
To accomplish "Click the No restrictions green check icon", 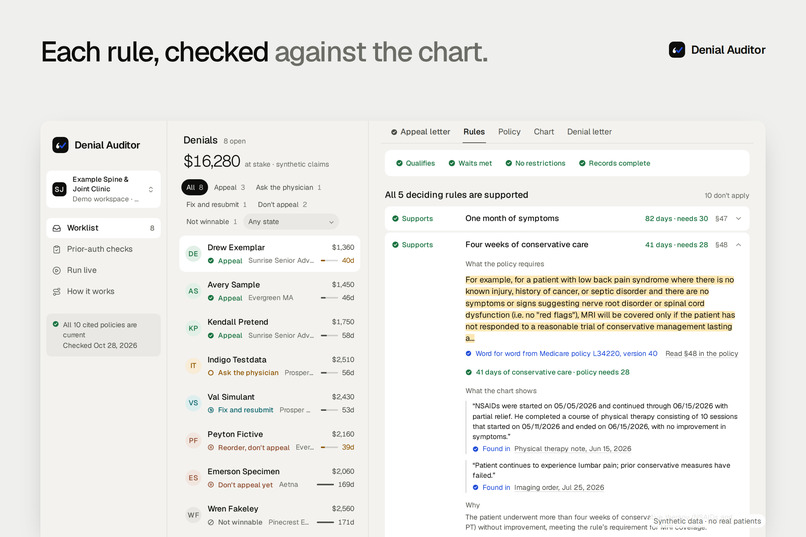I will (x=508, y=163).
